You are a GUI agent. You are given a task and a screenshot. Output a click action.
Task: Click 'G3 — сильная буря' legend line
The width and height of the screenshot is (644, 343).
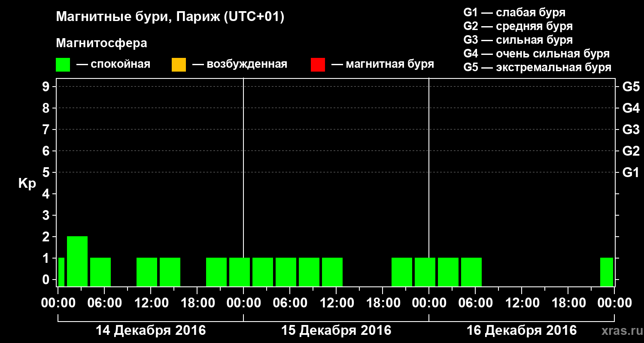coord(518,40)
